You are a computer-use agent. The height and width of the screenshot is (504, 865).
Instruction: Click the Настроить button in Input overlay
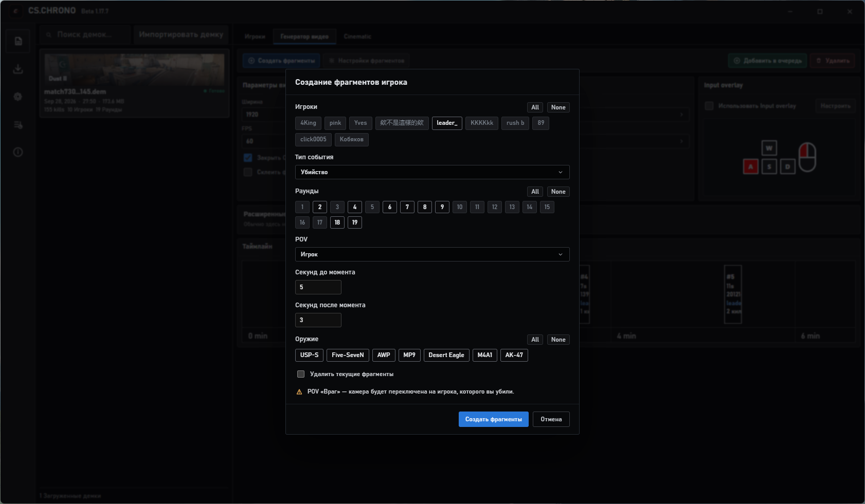pyautogui.click(x=835, y=106)
